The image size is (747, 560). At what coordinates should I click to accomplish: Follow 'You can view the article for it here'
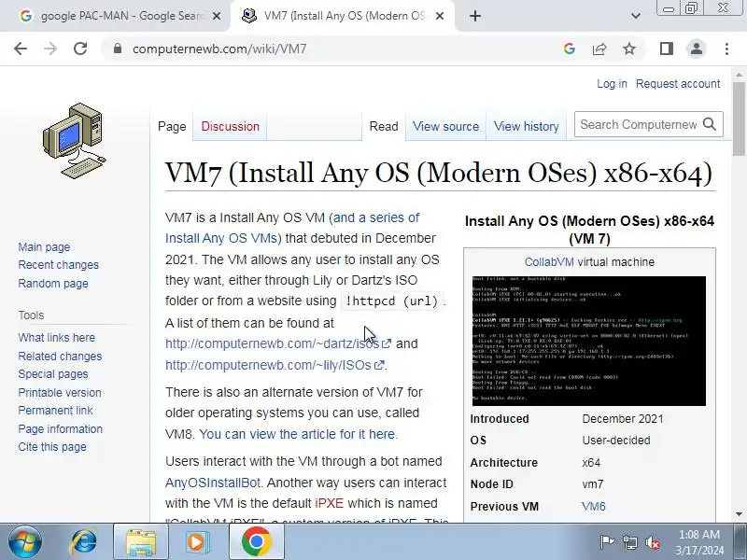297,434
